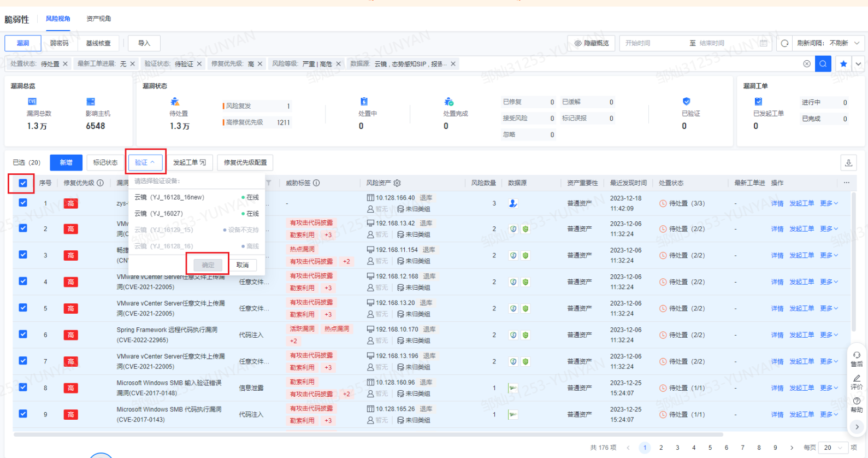Click the blue search magnifier button
This screenshot has width=868, height=458.
[x=823, y=64]
